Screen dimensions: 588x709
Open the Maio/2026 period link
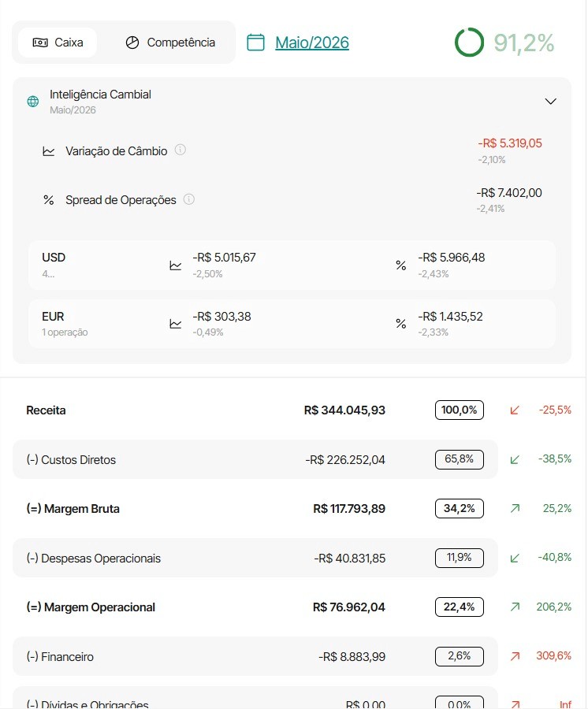tap(312, 43)
